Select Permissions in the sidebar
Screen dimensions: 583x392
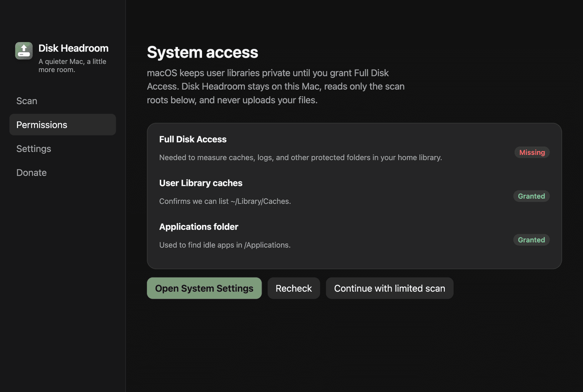[62, 125]
